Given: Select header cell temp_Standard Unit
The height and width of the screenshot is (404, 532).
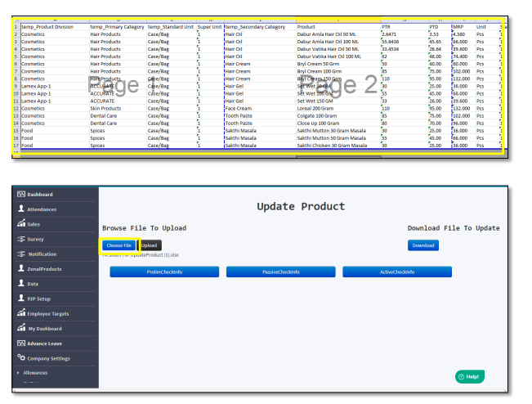Looking at the screenshot, I should pos(172,27).
